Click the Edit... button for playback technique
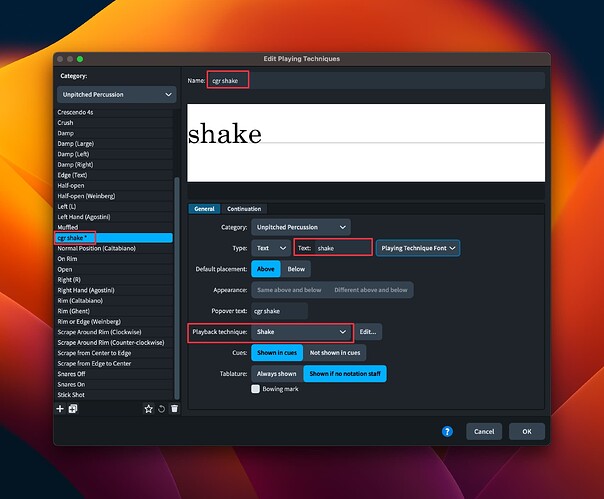The width and height of the screenshot is (604, 499). 368,332
